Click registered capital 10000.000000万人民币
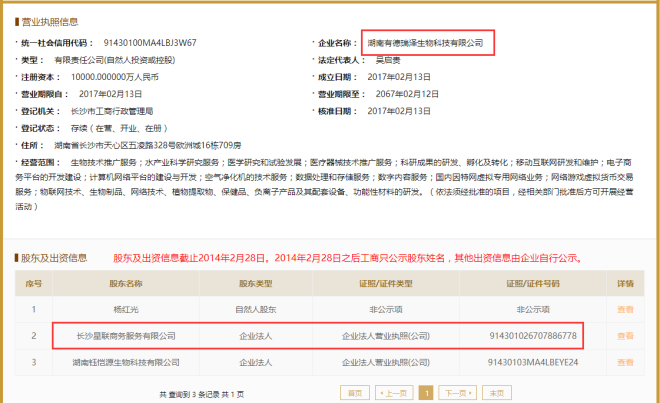 pos(114,77)
